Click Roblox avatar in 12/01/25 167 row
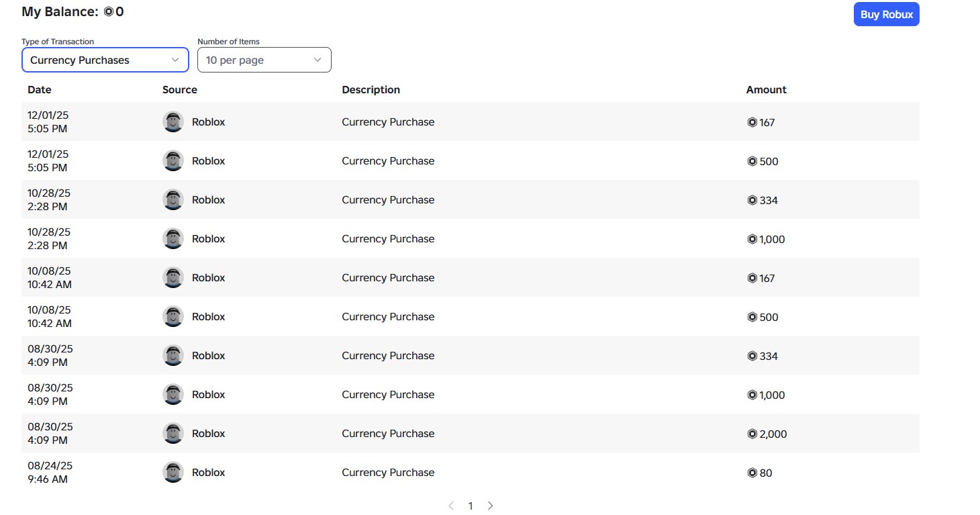The width and height of the screenshot is (980, 515). [x=173, y=122]
